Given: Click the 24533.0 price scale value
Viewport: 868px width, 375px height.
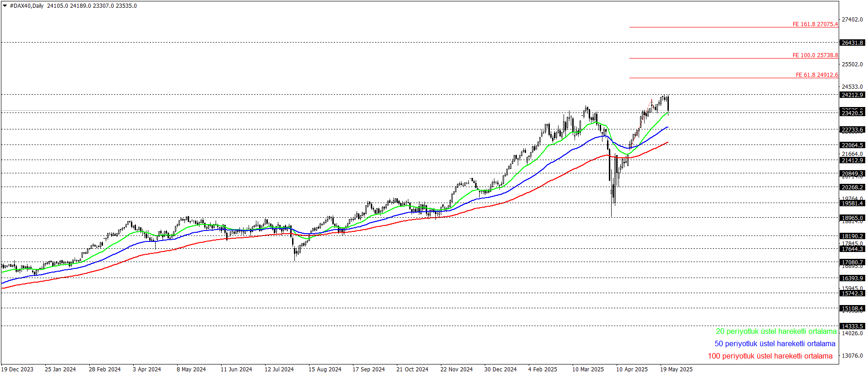Looking at the screenshot, I should [852, 87].
